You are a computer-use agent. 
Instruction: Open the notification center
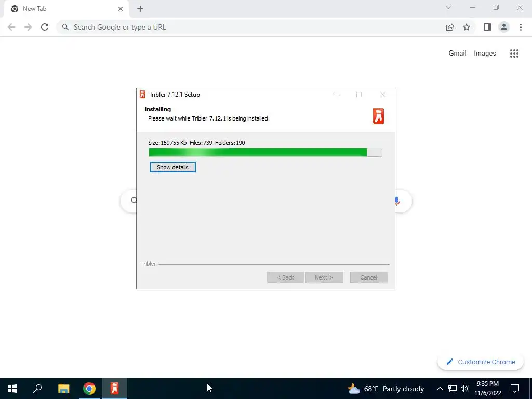click(x=515, y=389)
